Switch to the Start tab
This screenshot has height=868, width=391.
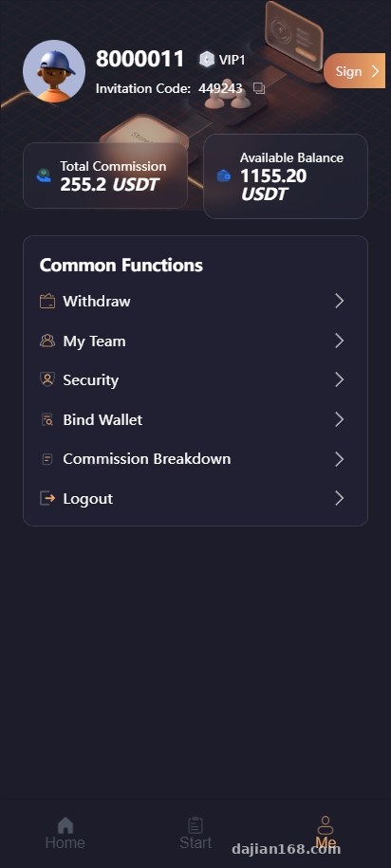coord(195,833)
